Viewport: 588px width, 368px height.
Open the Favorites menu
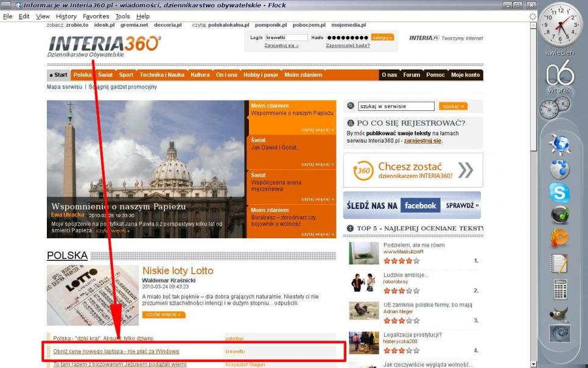point(96,16)
